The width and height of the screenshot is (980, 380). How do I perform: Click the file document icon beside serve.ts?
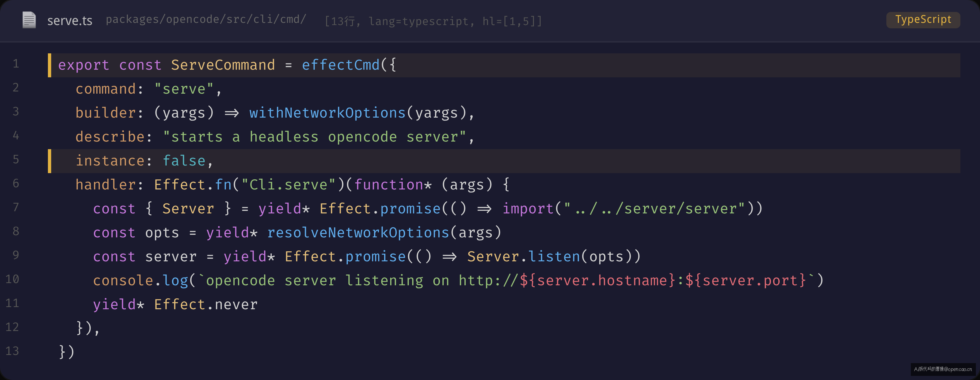[29, 20]
